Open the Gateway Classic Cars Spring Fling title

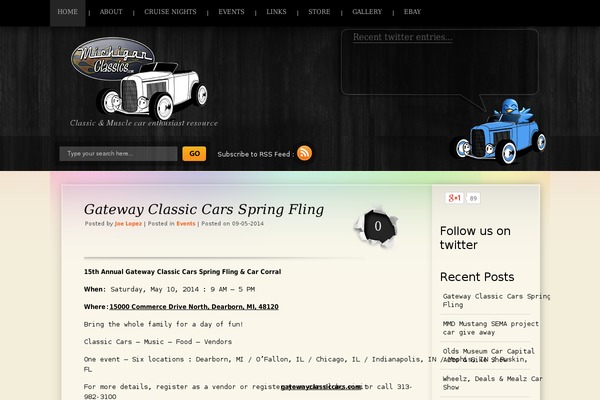tap(204, 209)
